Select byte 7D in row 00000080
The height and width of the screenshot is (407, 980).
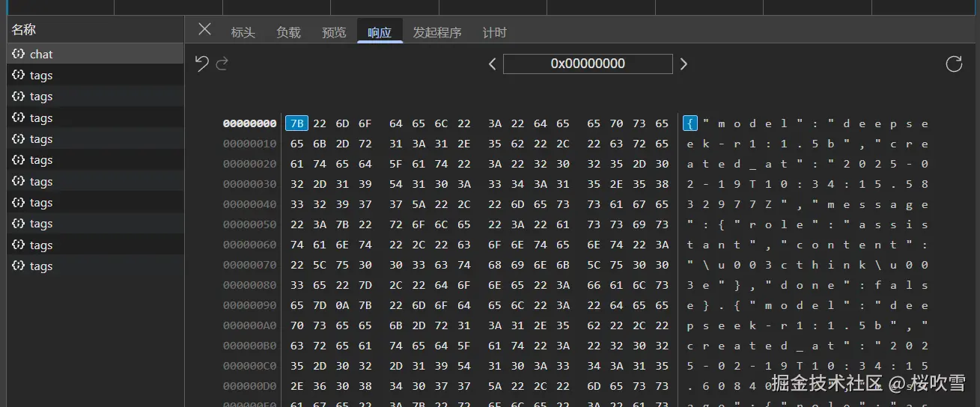[344, 285]
